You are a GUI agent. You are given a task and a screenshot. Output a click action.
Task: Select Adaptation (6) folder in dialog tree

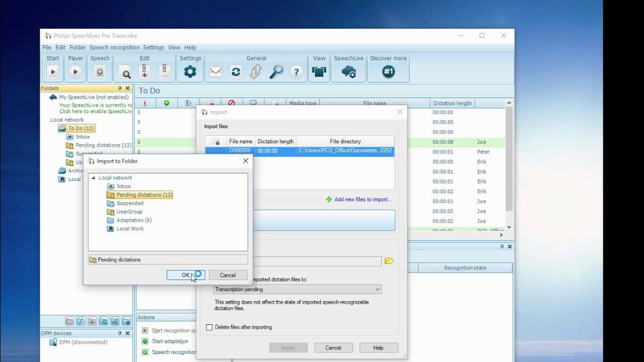pos(129,220)
